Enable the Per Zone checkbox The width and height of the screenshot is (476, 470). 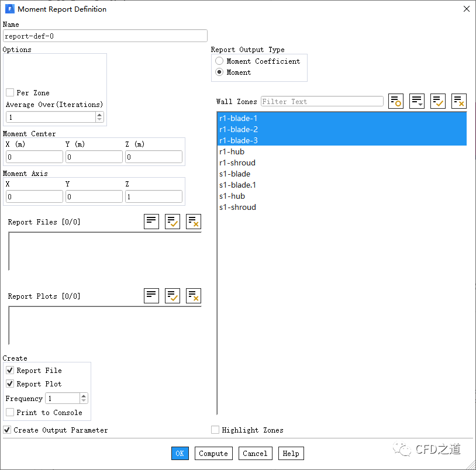10,93
